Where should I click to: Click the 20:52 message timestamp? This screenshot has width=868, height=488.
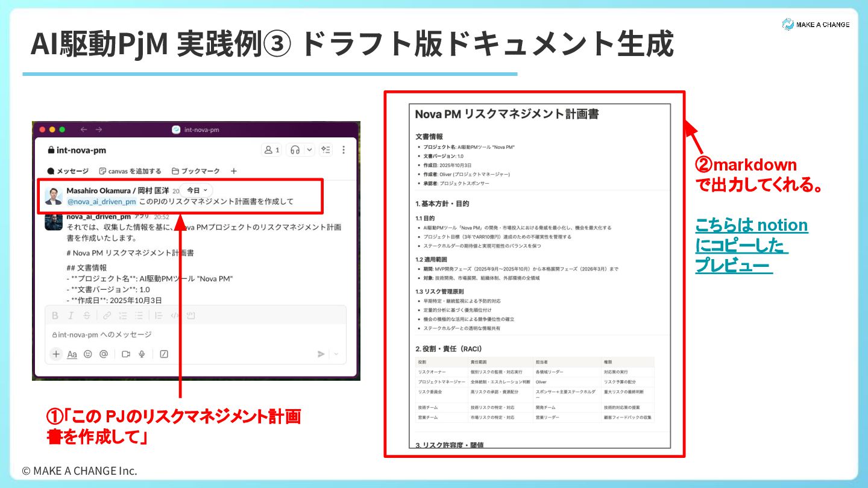[162, 217]
